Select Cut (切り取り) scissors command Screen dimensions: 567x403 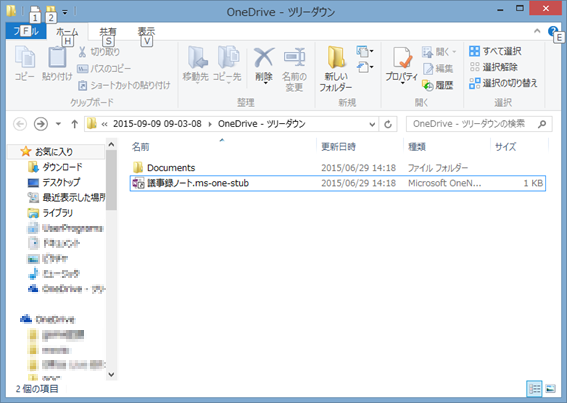pyautogui.click(x=99, y=52)
